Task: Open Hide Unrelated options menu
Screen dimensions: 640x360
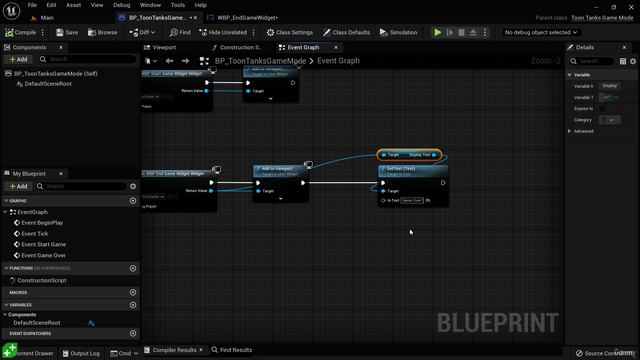Action: coord(253,32)
